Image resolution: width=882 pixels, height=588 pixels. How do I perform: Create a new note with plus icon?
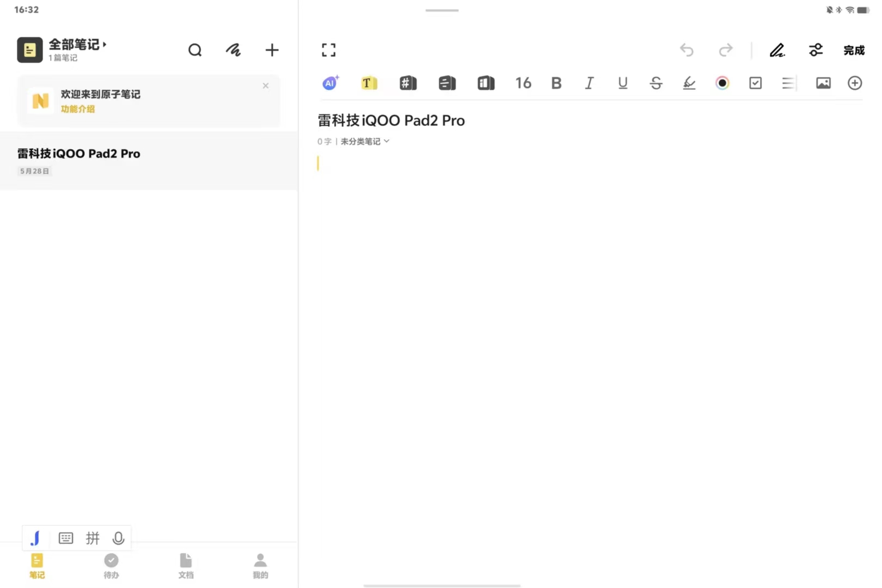272,50
